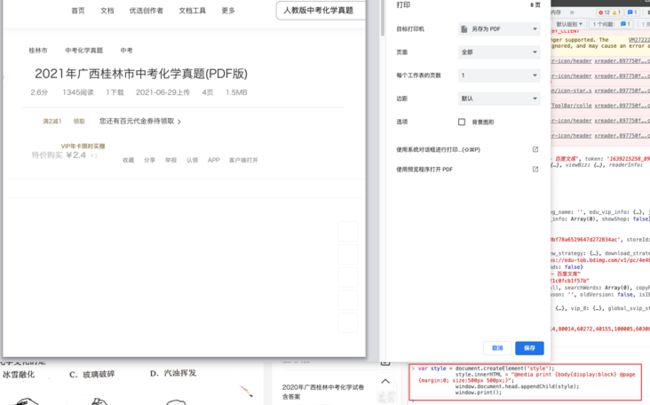Viewport: 650px width, 405px height.
Task: Click the 领取 coupon claim label
Action: click(79, 121)
